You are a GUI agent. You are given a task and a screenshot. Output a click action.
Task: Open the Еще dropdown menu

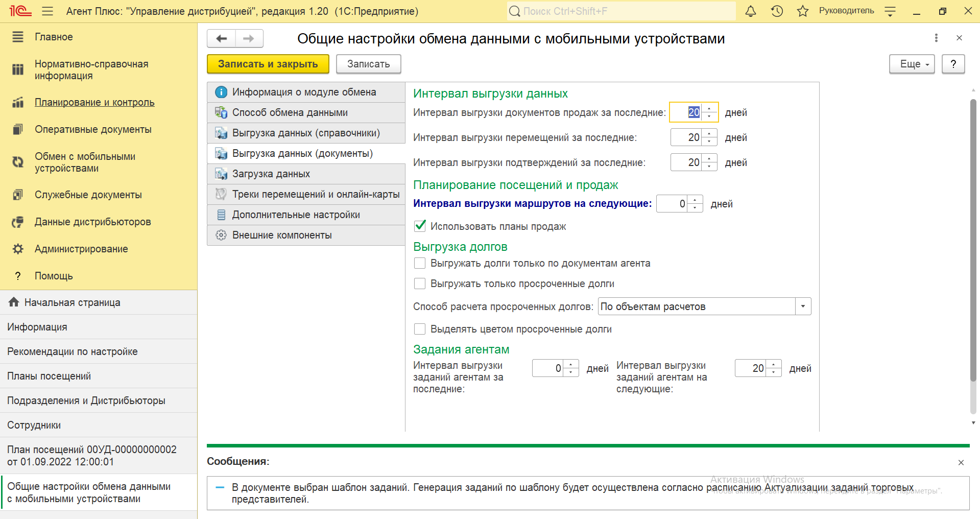(912, 64)
